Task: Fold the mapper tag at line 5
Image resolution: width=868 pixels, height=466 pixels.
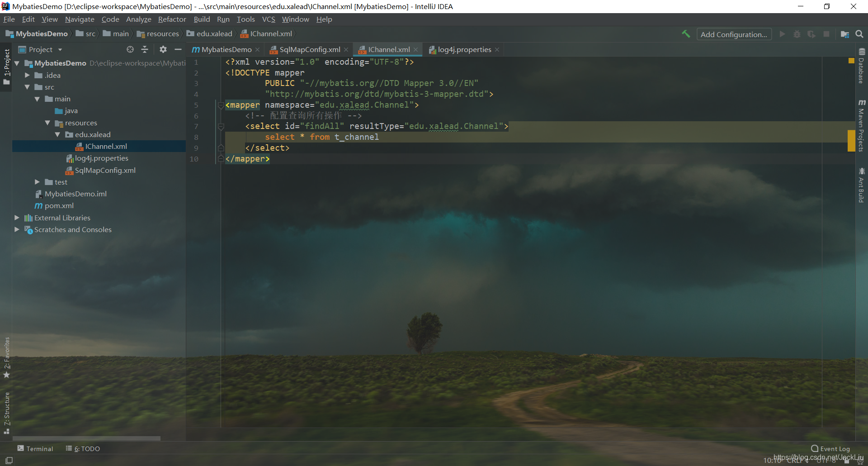Action: coord(221,105)
